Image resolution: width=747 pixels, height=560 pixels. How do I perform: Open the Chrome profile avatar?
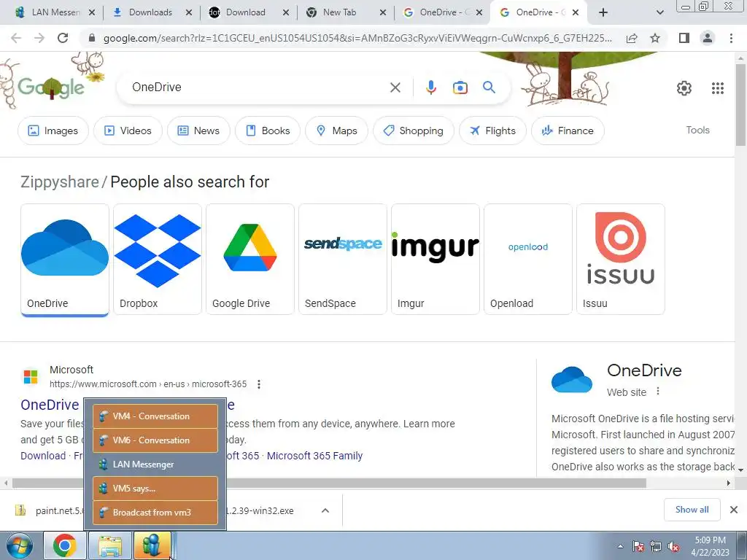tap(708, 38)
